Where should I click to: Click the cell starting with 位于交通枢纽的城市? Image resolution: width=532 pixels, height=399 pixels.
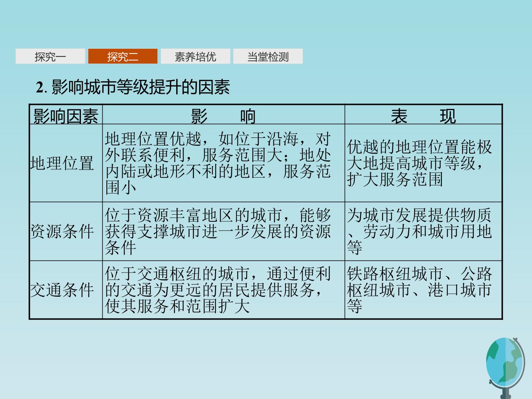coord(224,290)
